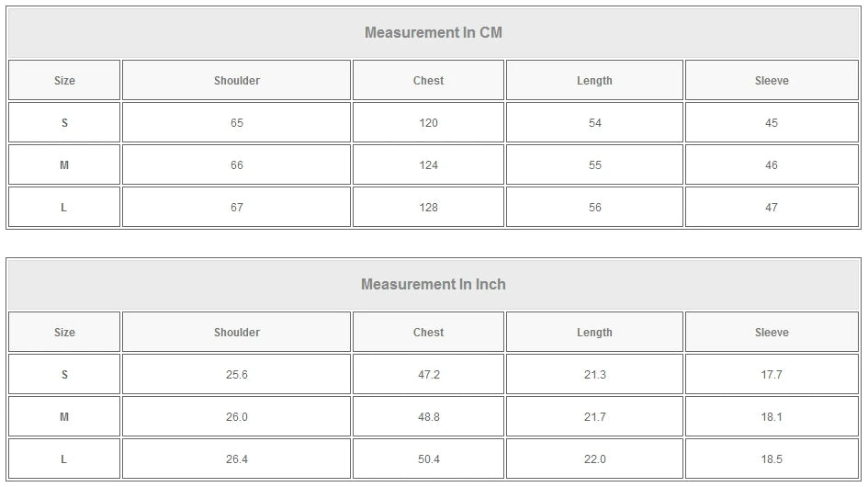Select the size M row label in Inch table
This screenshot has height=487, width=868.
tap(64, 417)
